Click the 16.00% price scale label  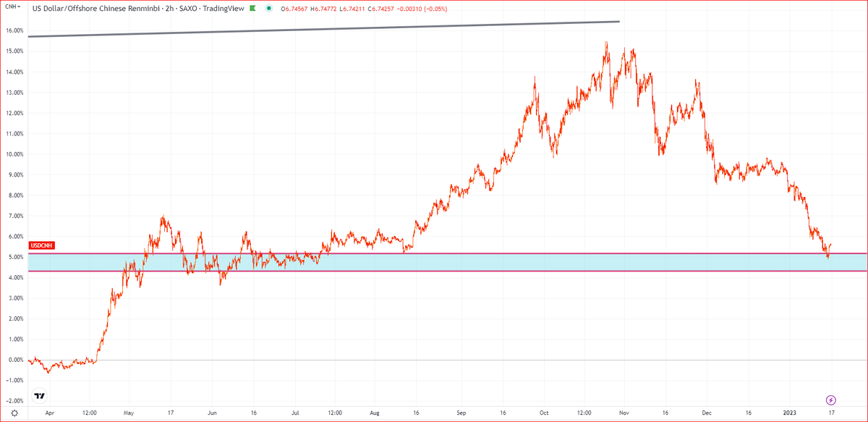14,31
